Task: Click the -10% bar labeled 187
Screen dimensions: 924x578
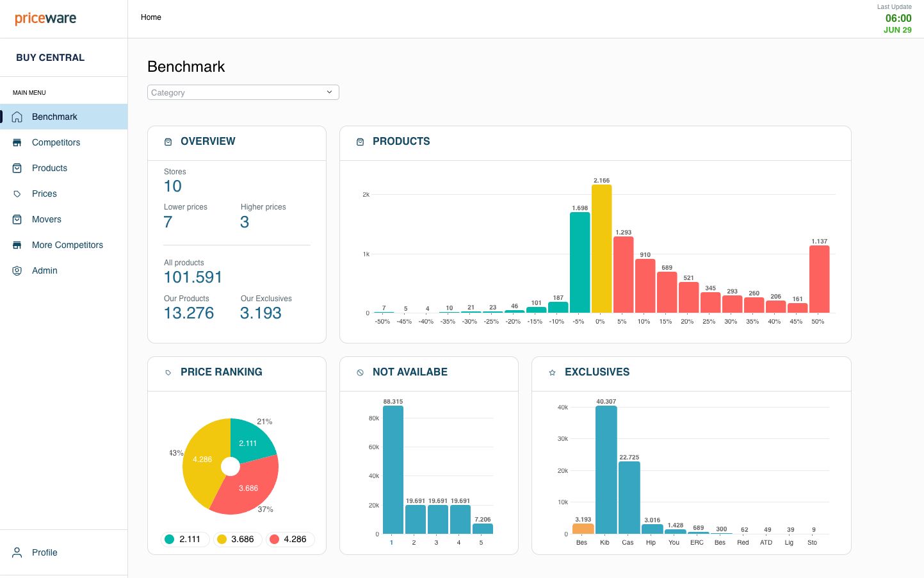Action: tap(558, 307)
